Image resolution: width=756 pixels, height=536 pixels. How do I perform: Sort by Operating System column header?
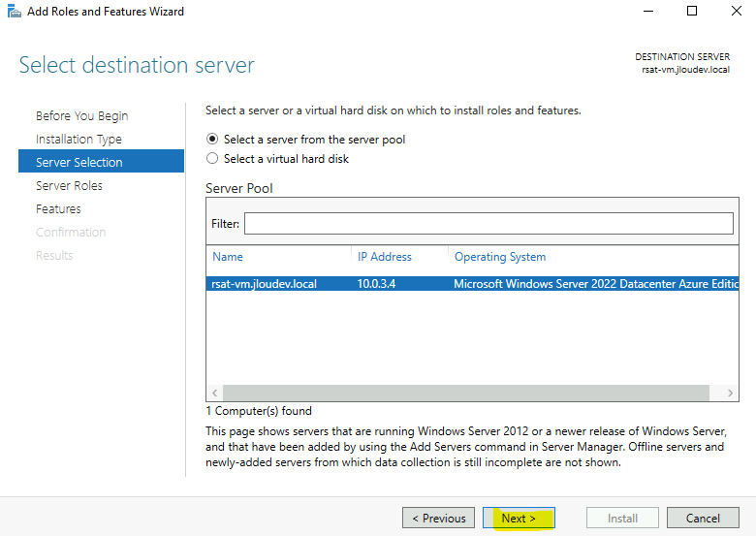[500, 257]
